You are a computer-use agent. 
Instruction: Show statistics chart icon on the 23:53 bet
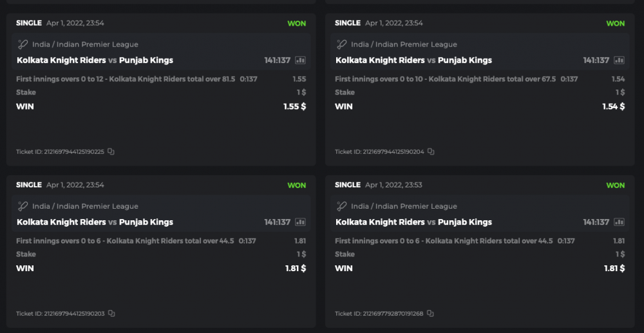click(620, 222)
